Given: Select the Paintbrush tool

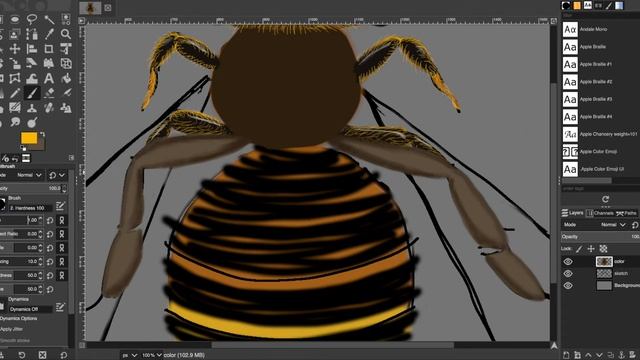Looking at the screenshot, I should click(32, 93).
